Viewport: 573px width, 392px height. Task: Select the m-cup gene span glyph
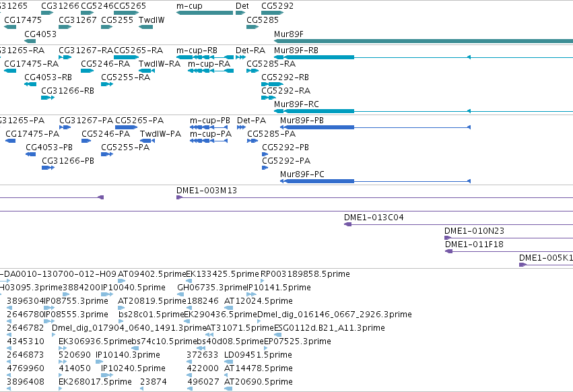pos(205,13)
